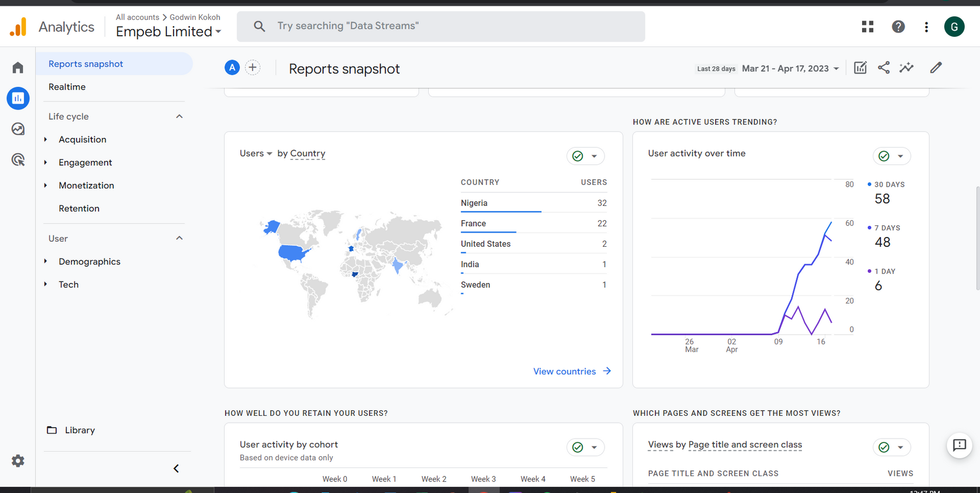Edit the report with the pencil icon
This screenshot has height=493, width=980.
click(x=936, y=68)
